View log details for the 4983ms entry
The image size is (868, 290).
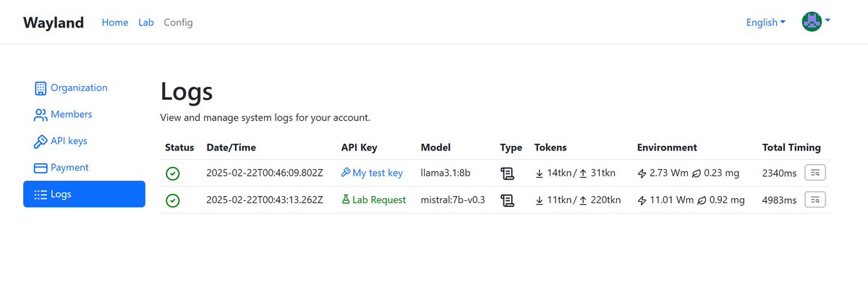coord(815,200)
